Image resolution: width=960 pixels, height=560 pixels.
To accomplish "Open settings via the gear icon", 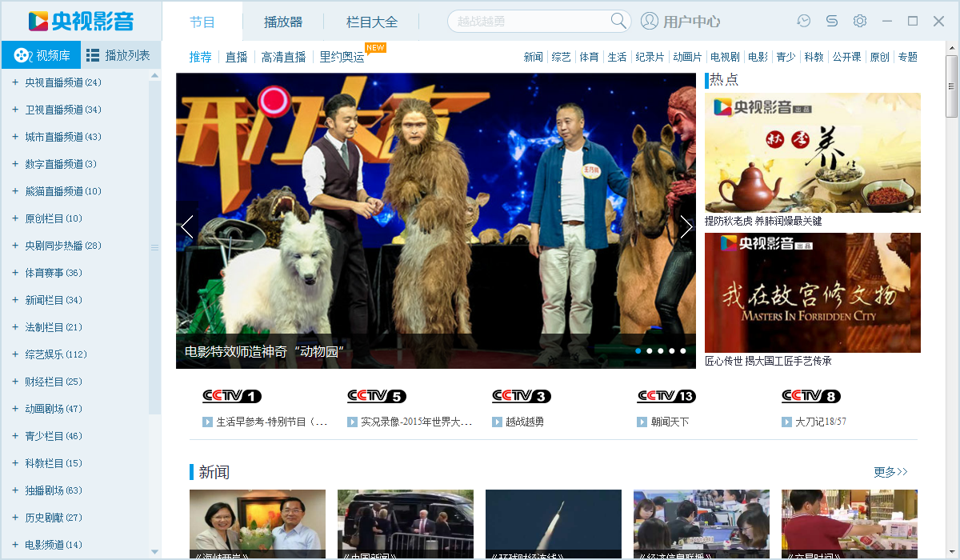I will 860,21.
